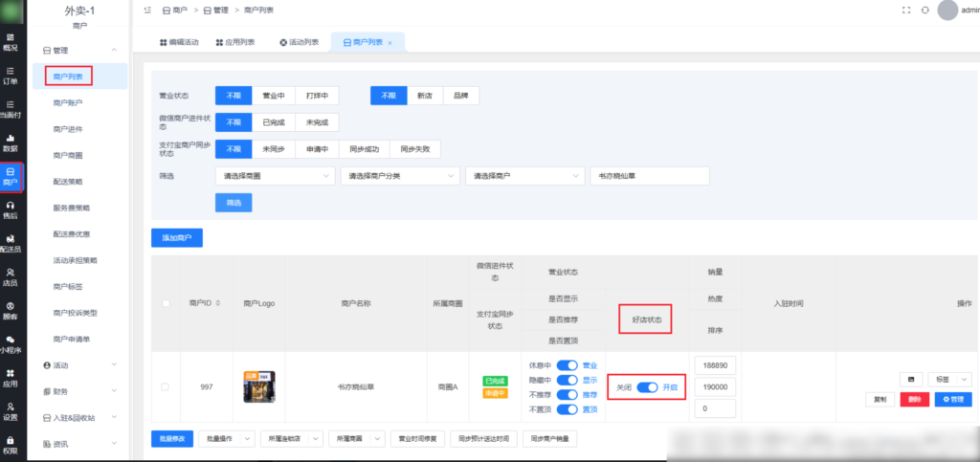The width and height of the screenshot is (980, 462).
Task: Click the blue 管理 button with gear
Action: pyautogui.click(x=953, y=400)
